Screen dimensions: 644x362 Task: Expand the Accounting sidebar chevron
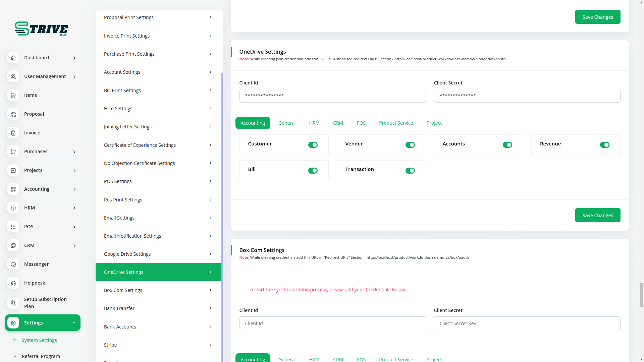[74, 189]
